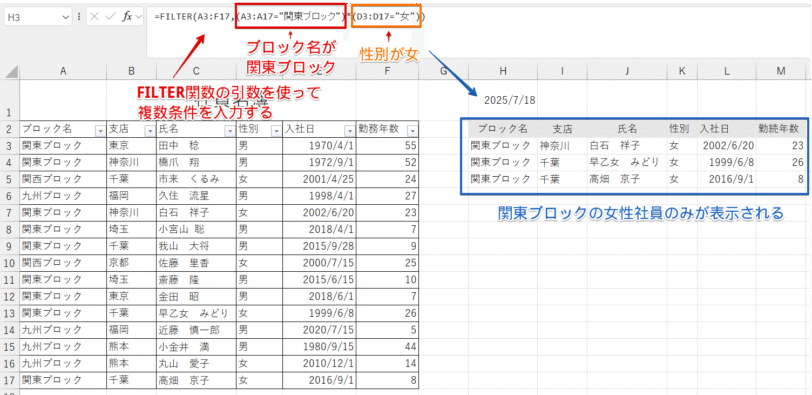Click the Name Box showing H3
Image resolution: width=812 pixels, height=395 pixels.
point(38,17)
